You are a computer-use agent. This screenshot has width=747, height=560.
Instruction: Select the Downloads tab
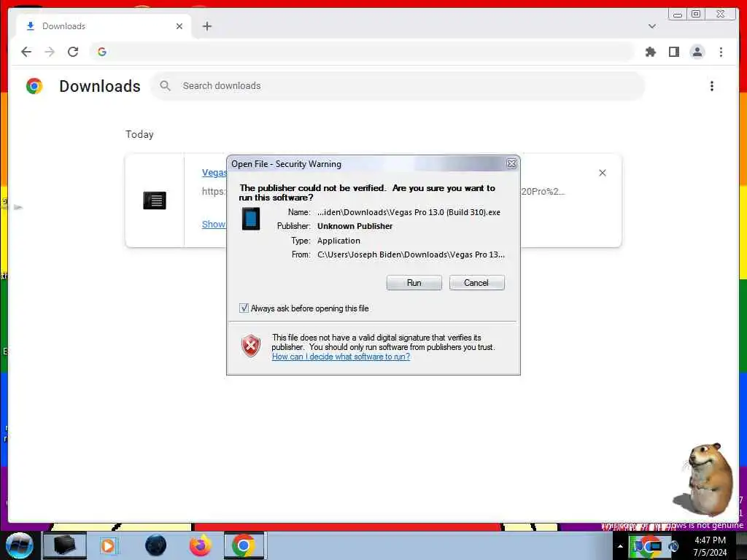[x=102, y=26]
